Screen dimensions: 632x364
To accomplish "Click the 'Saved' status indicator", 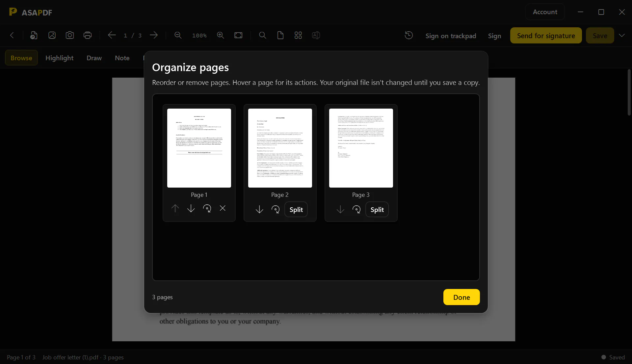I will [x=613, y=357].
